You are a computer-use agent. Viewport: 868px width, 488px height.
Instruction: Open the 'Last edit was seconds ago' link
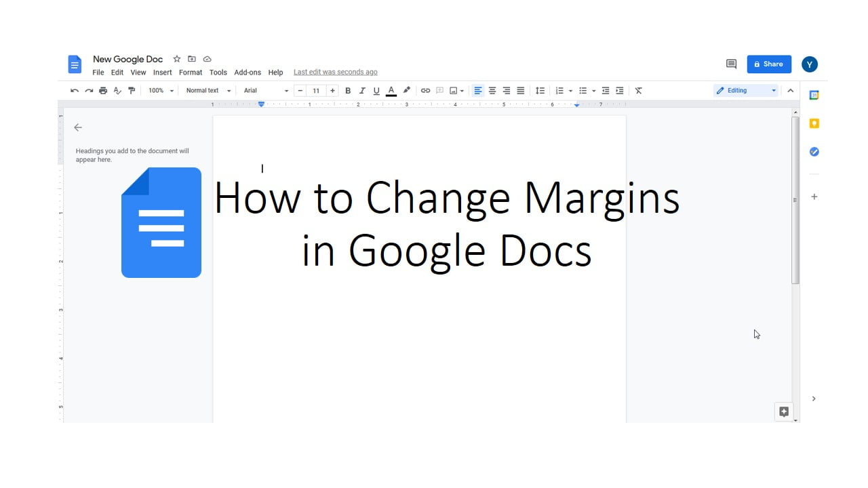[x=336, y=73]
